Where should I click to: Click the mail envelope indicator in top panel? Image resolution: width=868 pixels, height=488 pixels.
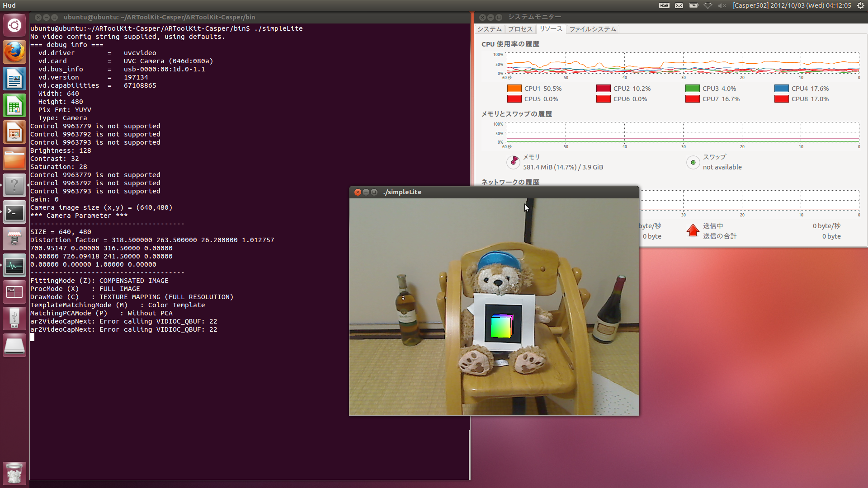679,5
